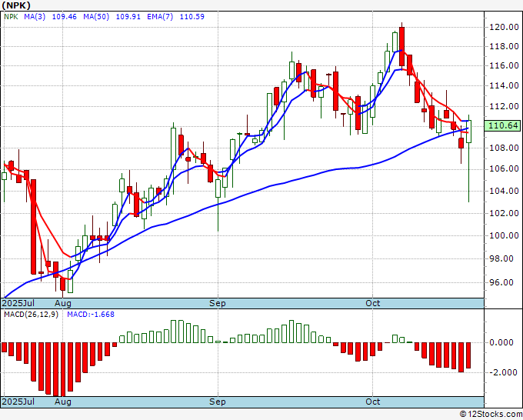Click the 104.00 price axis label
Viewport: 523px width, 420px height.
[504, 192]
